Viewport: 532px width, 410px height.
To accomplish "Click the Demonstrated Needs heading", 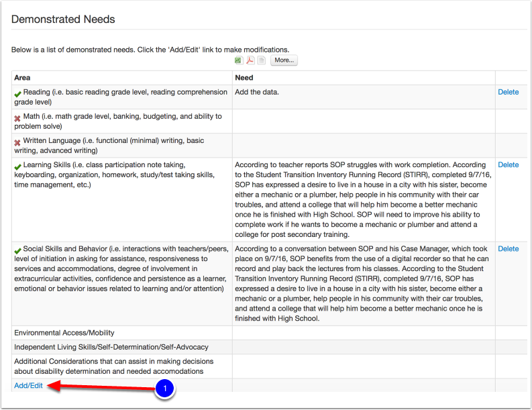I will [63, 19].
